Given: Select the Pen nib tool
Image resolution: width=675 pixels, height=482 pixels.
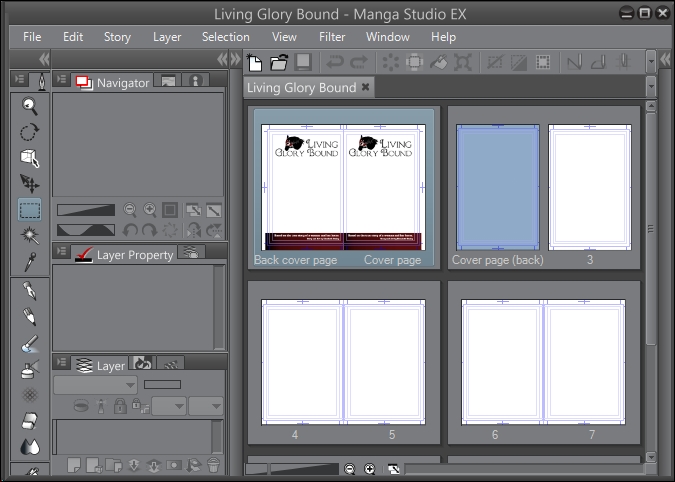Looking at the screenshot, I should click(29, 291).
